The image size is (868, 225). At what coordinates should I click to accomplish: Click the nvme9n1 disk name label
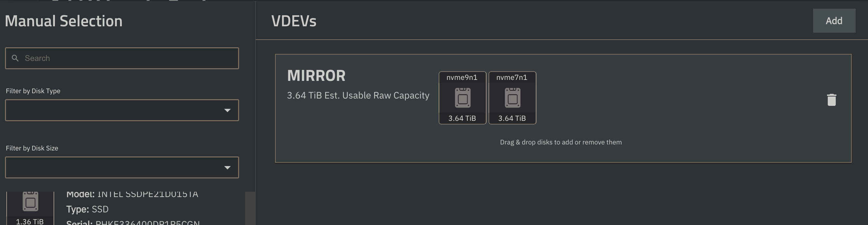pos(462,78)
